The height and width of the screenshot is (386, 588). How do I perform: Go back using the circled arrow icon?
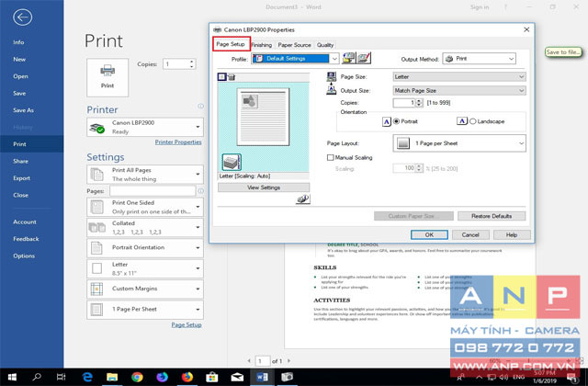22,17
